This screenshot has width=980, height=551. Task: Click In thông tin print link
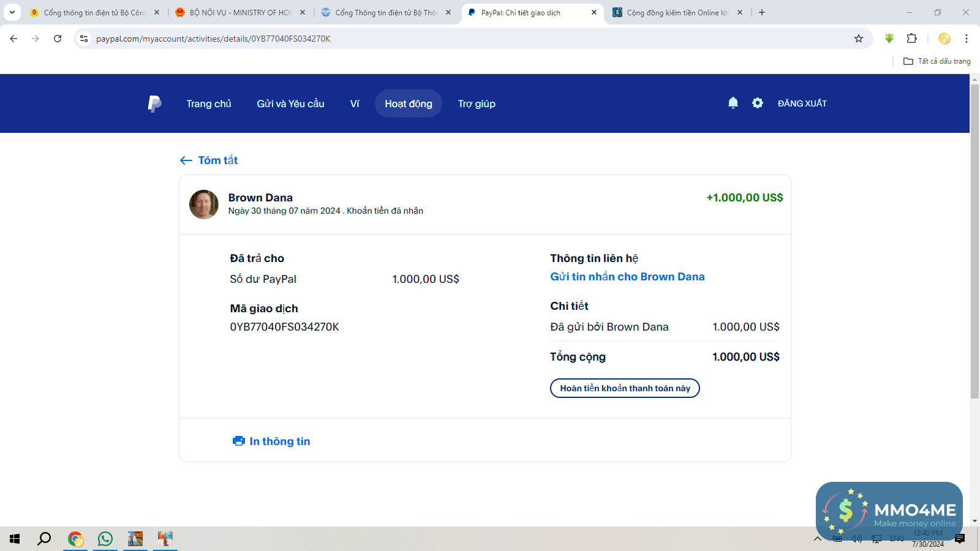click(280, 441)
